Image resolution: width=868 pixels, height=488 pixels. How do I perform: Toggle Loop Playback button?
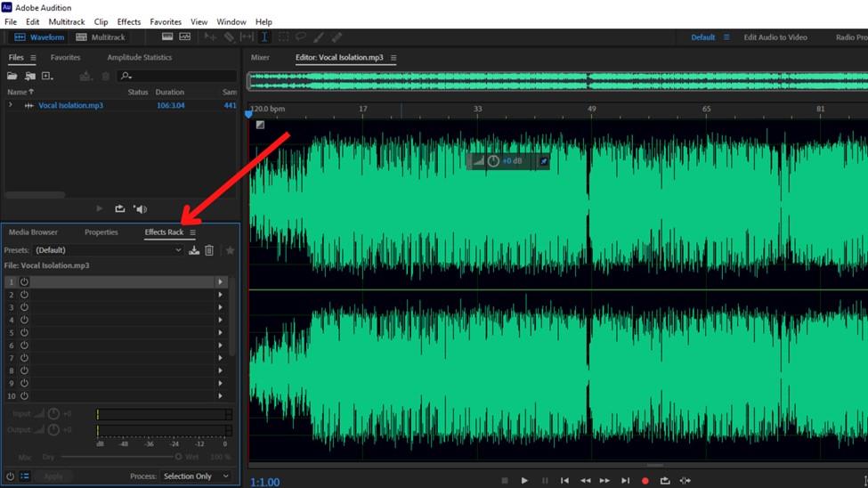click(665, 481)
